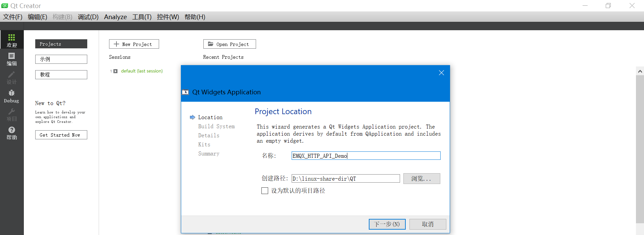644x235 pixels.
Task: Select the Kits wizard step
Action: [204, 144]
